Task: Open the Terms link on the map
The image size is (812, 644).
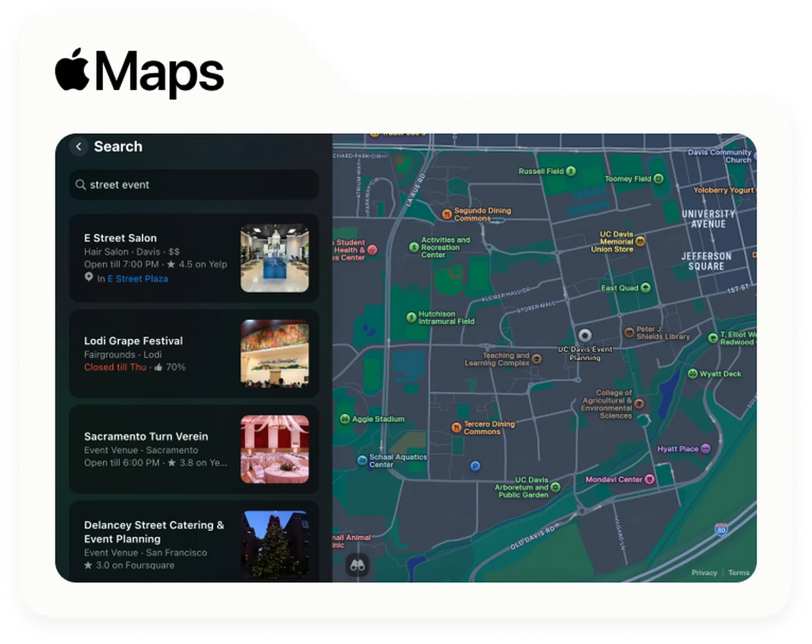Action: coord(739,572)
